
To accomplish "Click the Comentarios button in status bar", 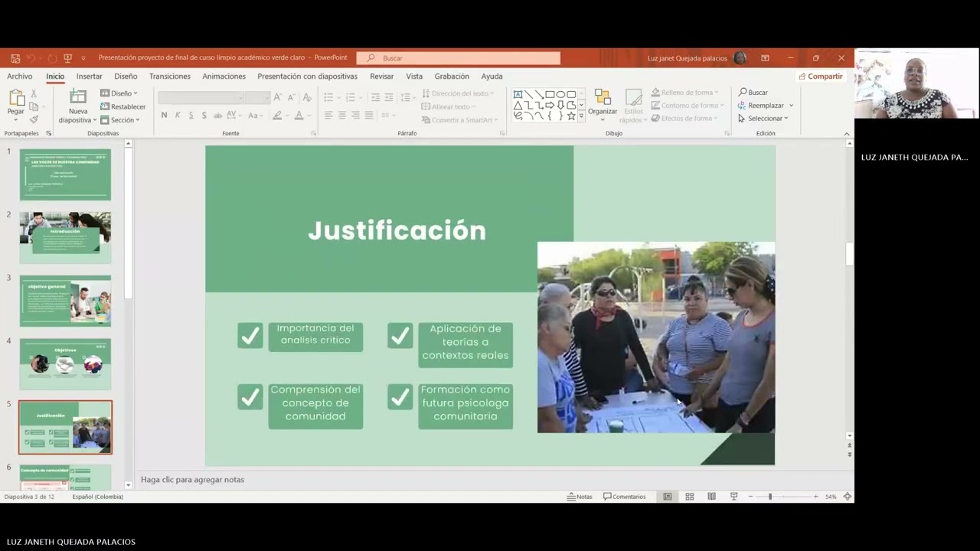I will tap(625, 497).
